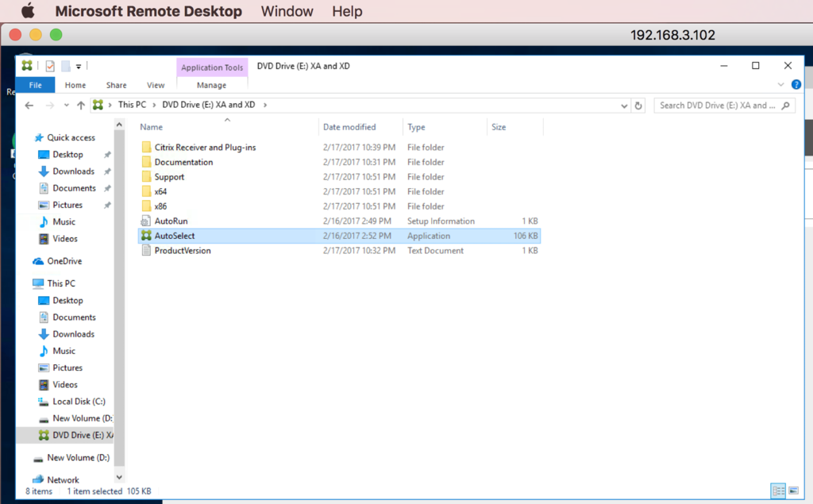Switch to Details view layout icon
This screenshot has width=813, height=504.
click(x=778, y=491)
